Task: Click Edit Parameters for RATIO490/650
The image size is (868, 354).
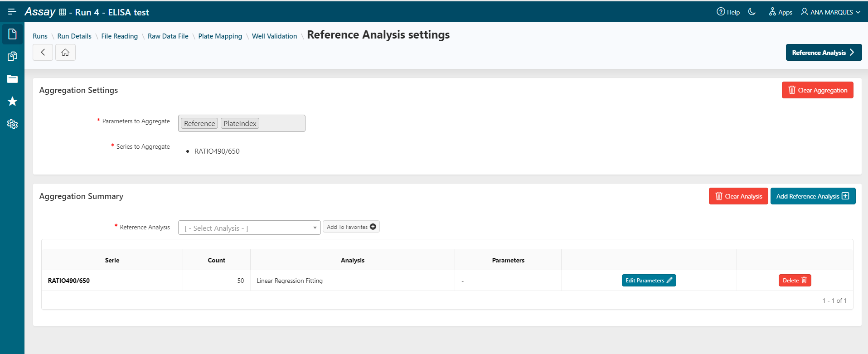Action: (649, 281)
